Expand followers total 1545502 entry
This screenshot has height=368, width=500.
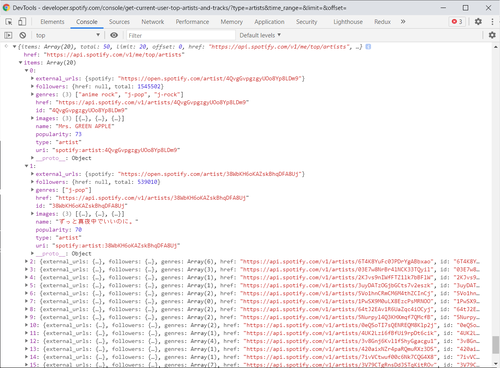click(x=32, y=87)
